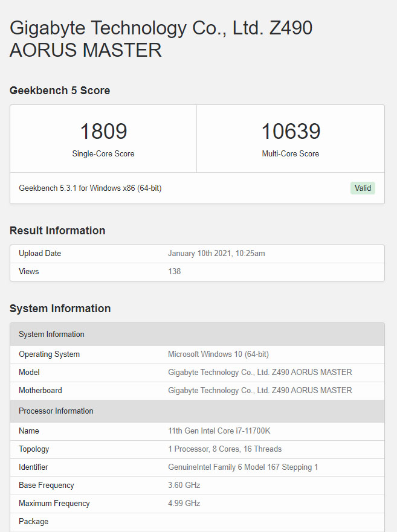Select 11th Gen Intel Core i7-11700K value
Screen dimensions: 397x532
pyautogui.click(x=219, y=431)
